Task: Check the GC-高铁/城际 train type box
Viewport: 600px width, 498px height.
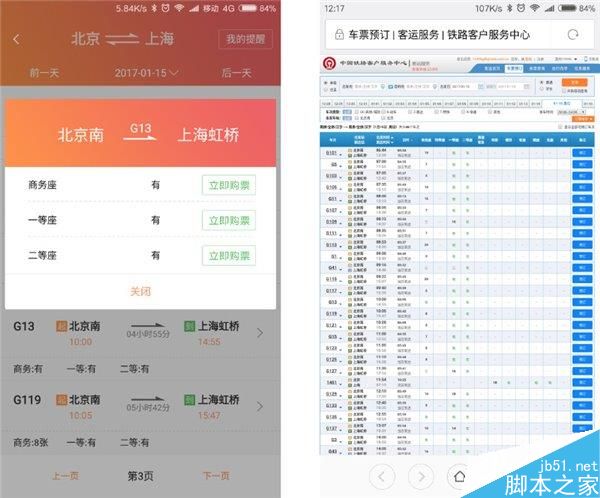Action: pos(357,112)
